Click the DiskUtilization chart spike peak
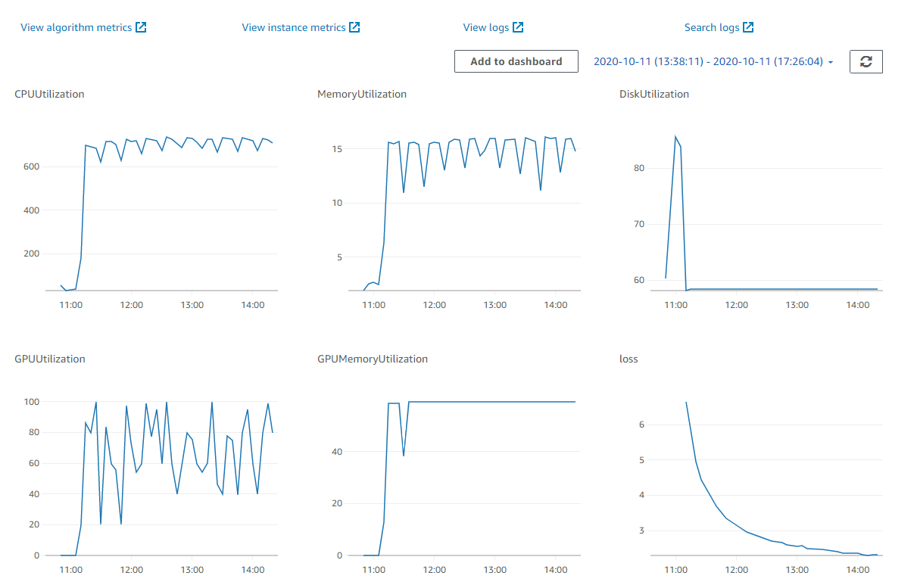 coord(675,137)
